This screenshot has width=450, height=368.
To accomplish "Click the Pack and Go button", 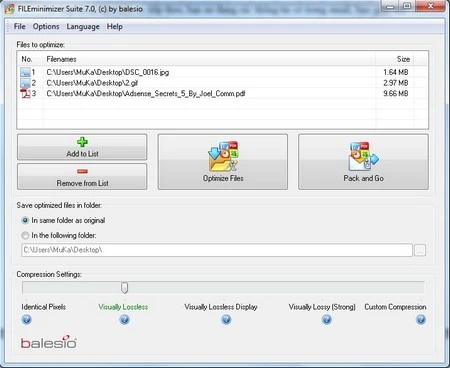I will [x=363, y=162].
